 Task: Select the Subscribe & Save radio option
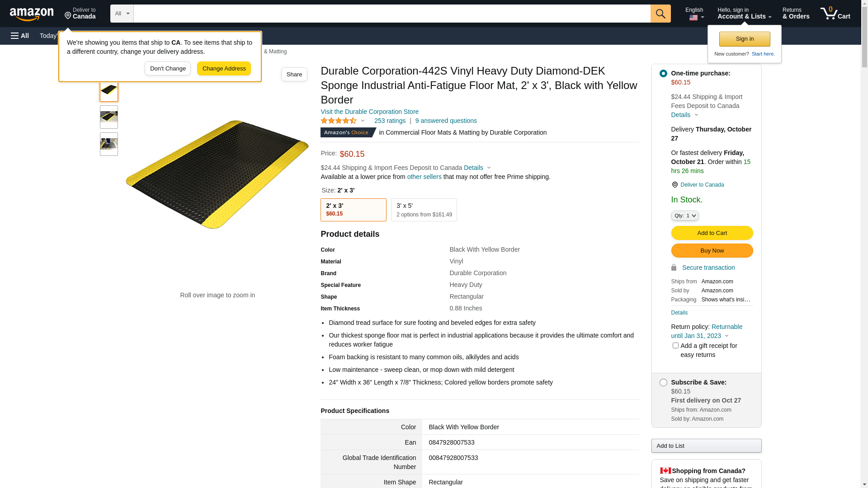tap(663, 382)
